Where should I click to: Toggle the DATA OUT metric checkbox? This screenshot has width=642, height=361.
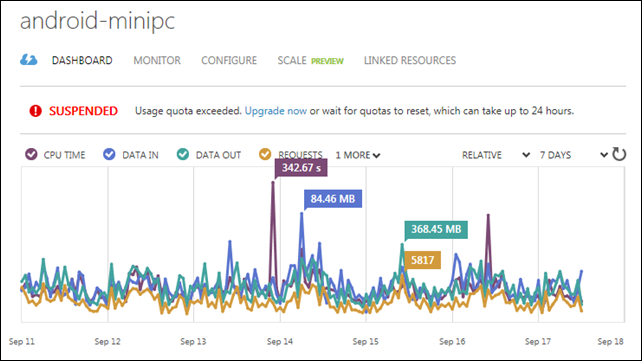[183, 155]
